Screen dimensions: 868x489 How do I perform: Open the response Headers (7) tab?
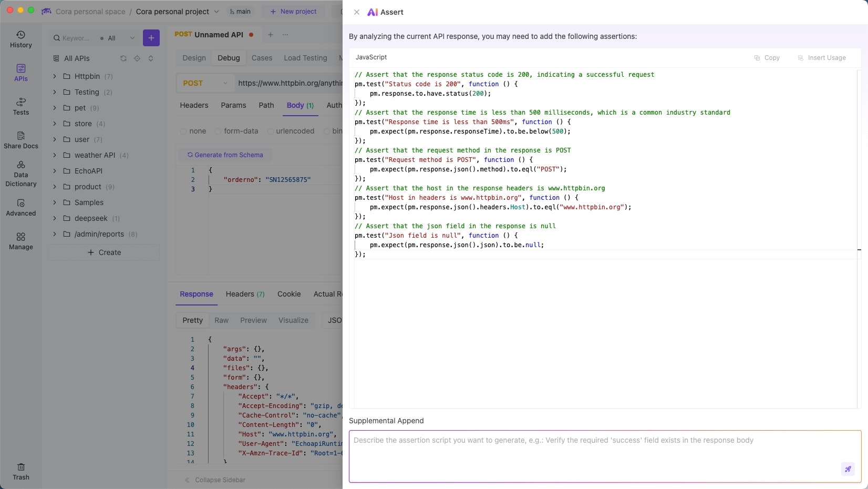coord(245,294)
